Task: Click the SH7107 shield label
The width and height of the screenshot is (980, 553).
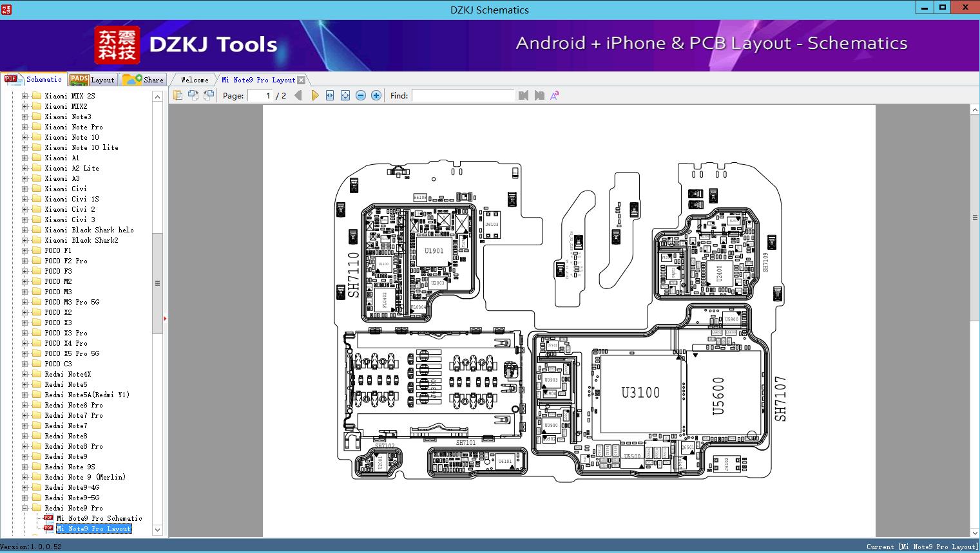Action: tap(780, 399)
